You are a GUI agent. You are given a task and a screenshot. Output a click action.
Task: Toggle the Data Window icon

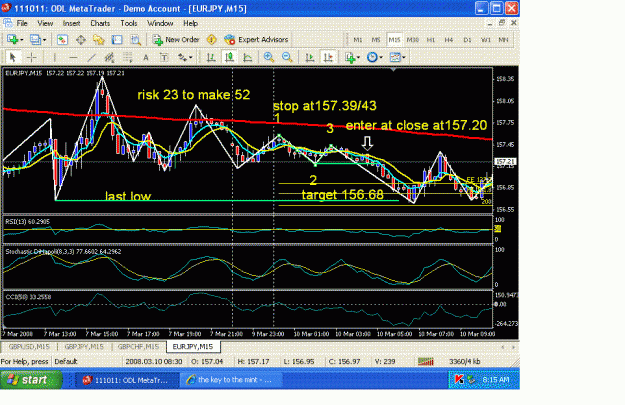pyautogui.click(x=81, y=39)
